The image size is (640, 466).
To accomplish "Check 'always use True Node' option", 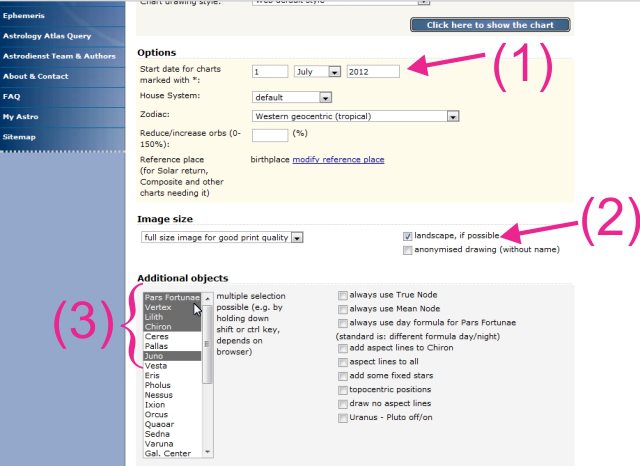I will pyautogui.click(x=343, y=296).
